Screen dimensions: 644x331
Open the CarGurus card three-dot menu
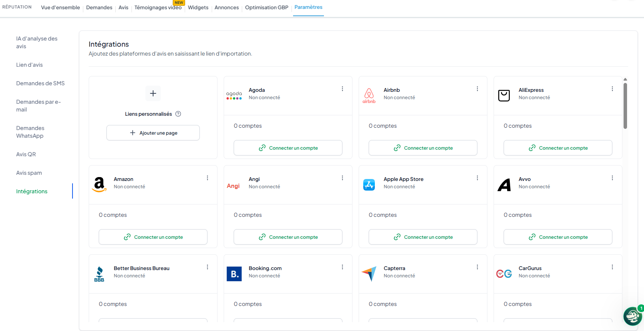click(x=612, y=267)
